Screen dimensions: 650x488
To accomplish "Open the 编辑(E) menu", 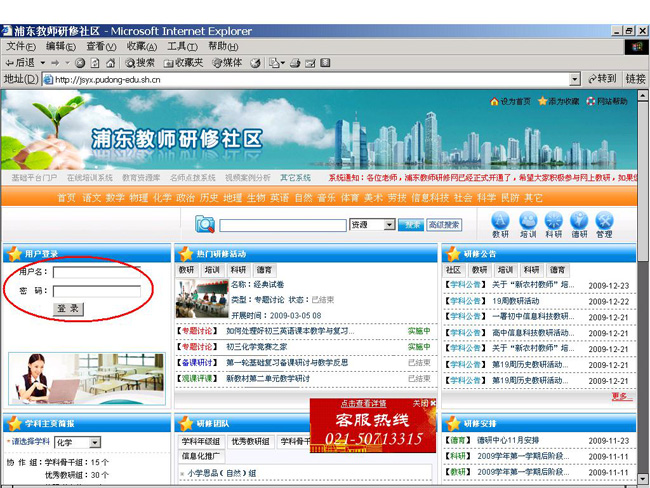I will tap(61, 46).
